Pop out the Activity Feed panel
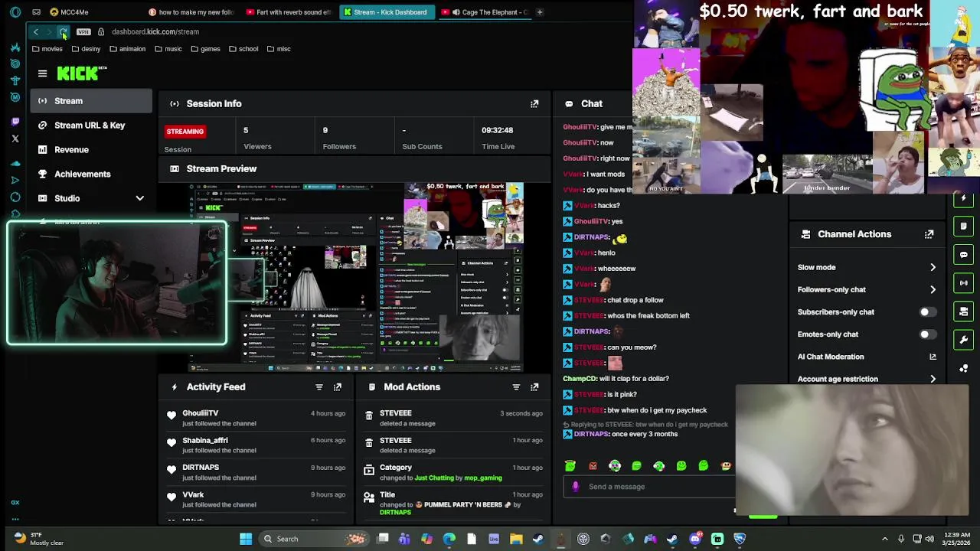The image size is (980, 551). click(x=338, y=387)
